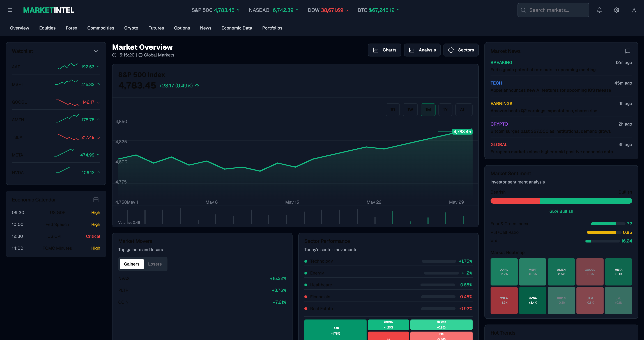The image size is (644, 340).
Task: Switch to the Losers tab
Action: point(155,264)
